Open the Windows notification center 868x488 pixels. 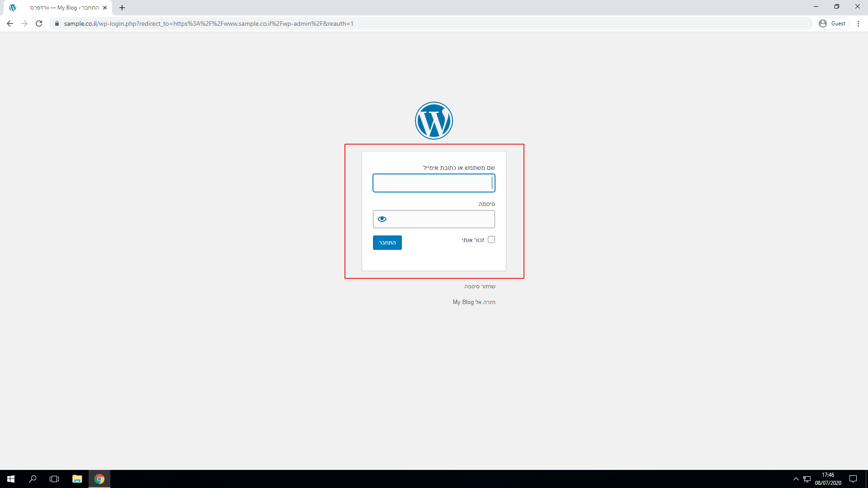coord(853,479)
